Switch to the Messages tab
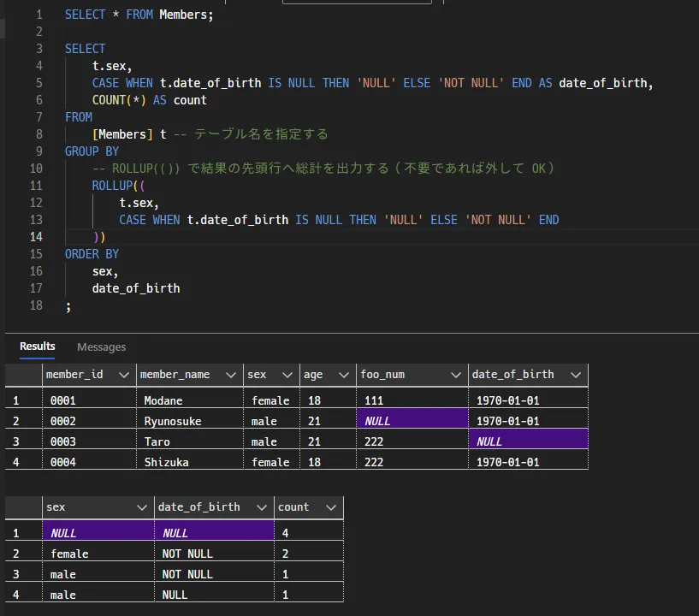Viewport: 699px width, 616px height. (x=101, y=346)
